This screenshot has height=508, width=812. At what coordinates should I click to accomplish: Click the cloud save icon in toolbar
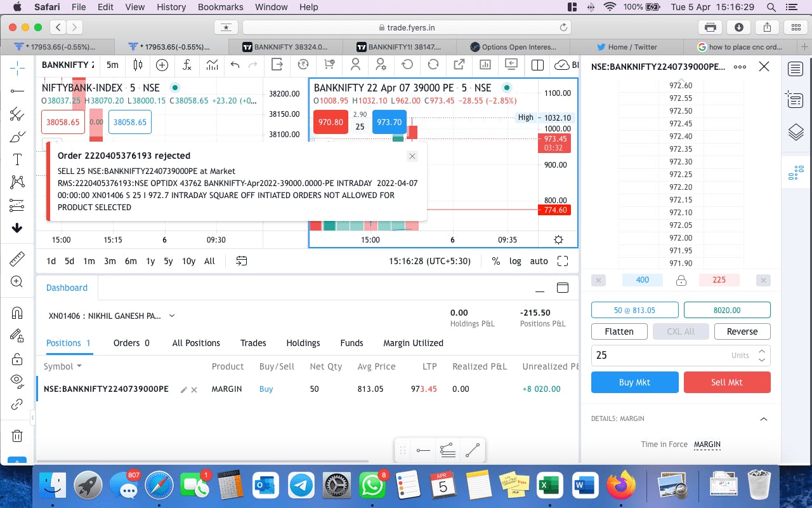[x=561, y=65]
